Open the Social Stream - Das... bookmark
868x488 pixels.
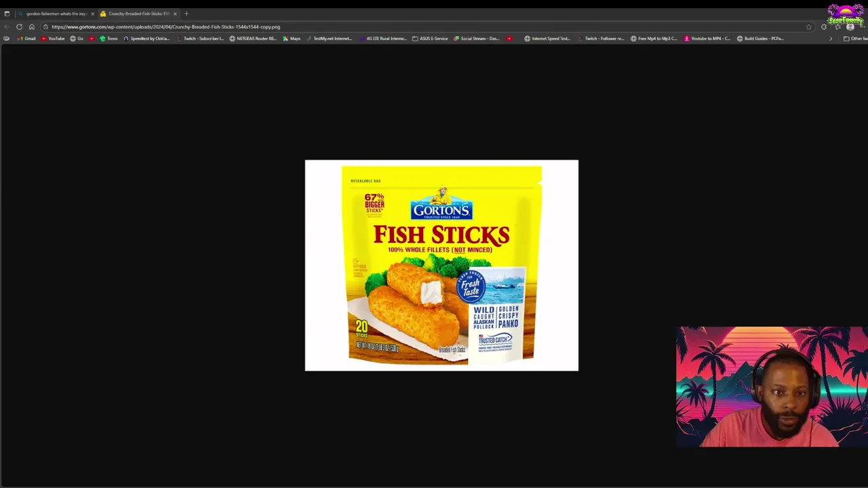pyautogui.click(x=476, y=39)
